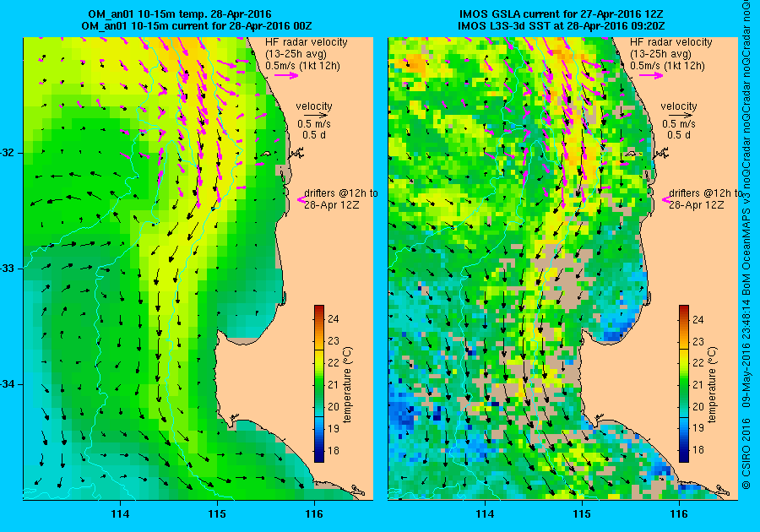
Task: Click longitude label 116 under the OM_an01 map
Action: tap(314, 513)
